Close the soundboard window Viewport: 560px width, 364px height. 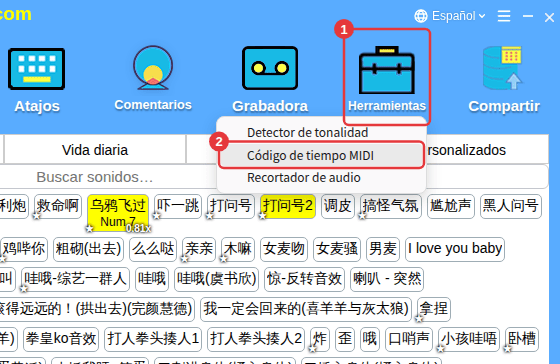(549, 17)
